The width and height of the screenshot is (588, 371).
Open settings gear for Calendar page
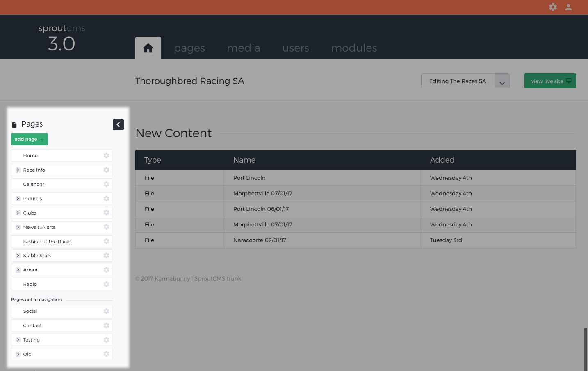[106, 184]
